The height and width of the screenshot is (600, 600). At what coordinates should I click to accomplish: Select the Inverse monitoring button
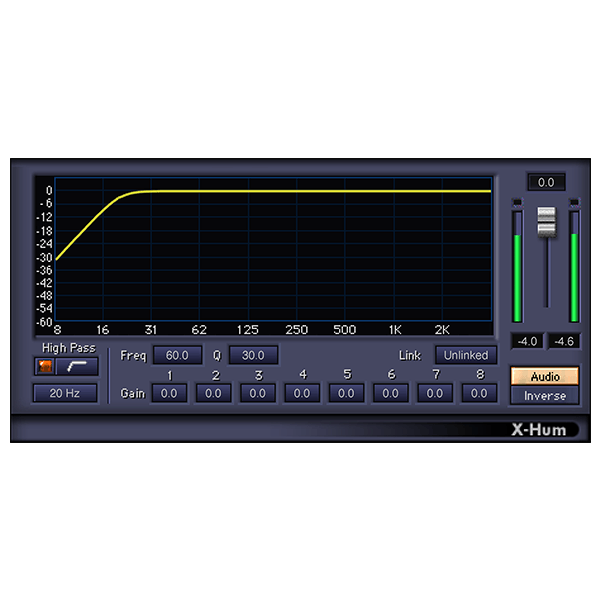[545, 396]
